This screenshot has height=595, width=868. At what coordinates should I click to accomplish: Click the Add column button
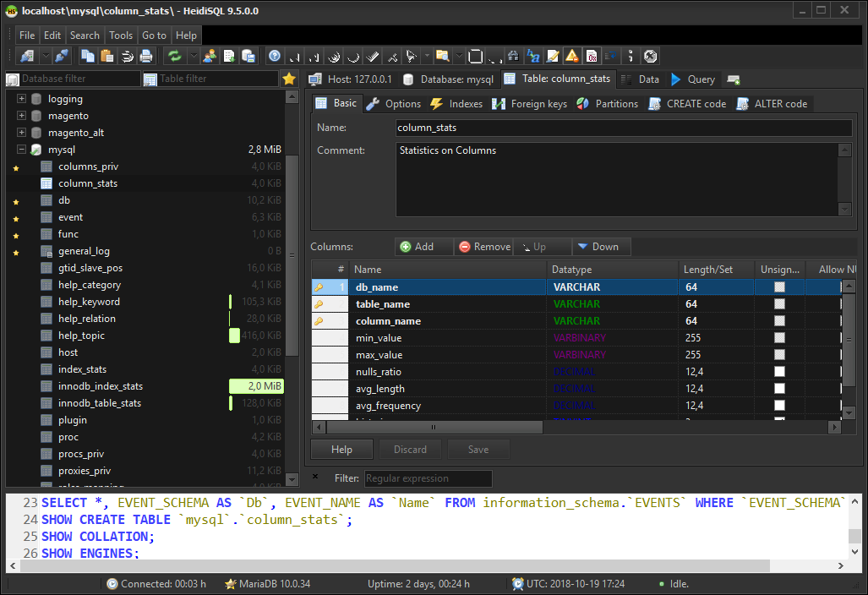424,247
